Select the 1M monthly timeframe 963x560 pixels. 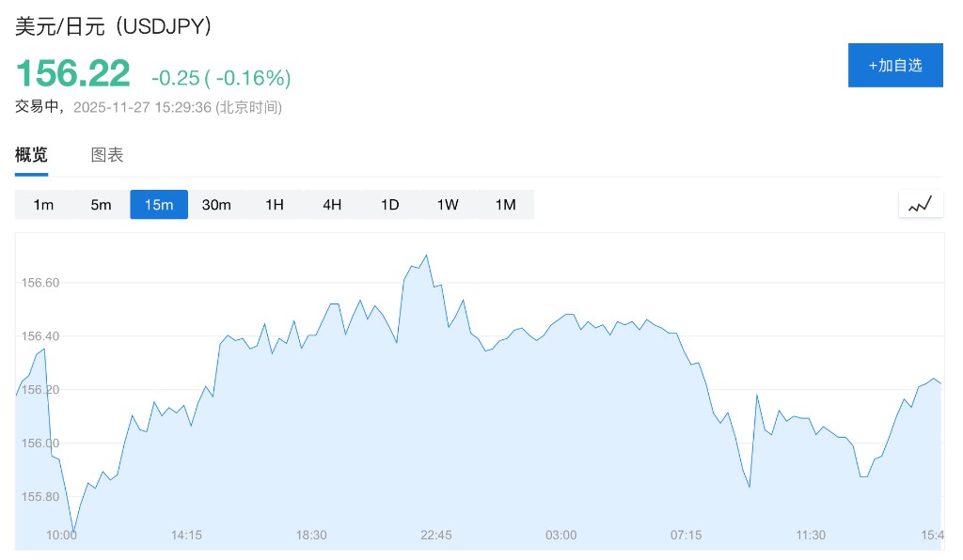[x=505, y=205]
